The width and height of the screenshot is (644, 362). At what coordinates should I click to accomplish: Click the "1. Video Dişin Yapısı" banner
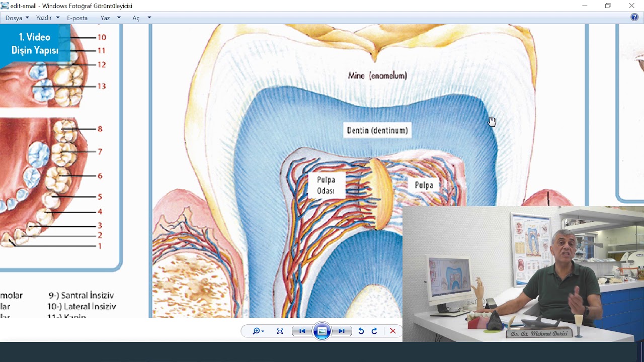pos(35,44)
